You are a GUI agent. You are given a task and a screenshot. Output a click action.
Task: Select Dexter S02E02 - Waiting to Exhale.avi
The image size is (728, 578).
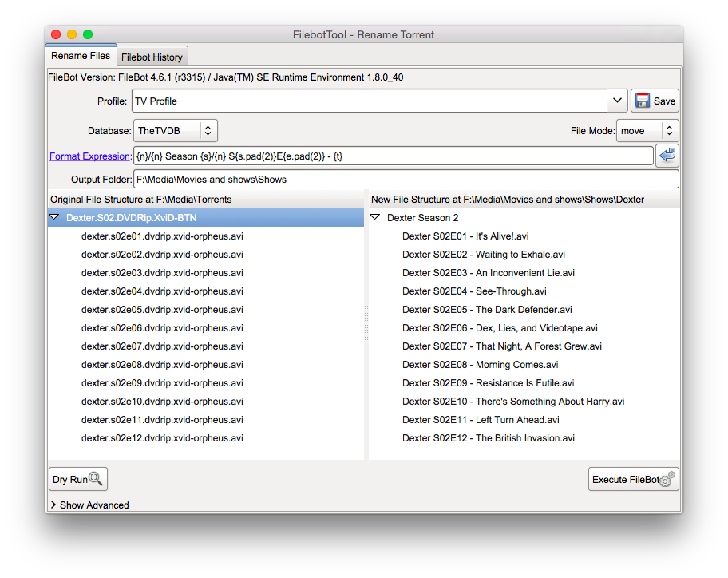tap(484, 255)
